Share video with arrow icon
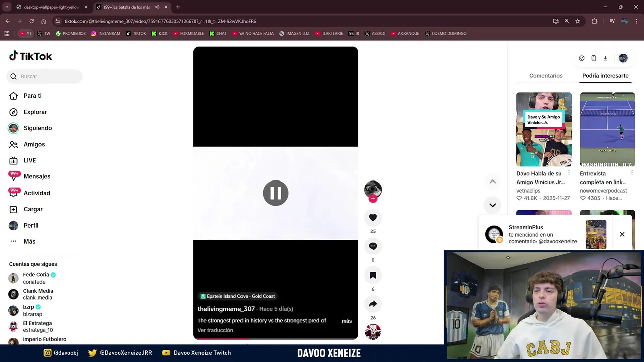644x362 pixels. [373, 304]
